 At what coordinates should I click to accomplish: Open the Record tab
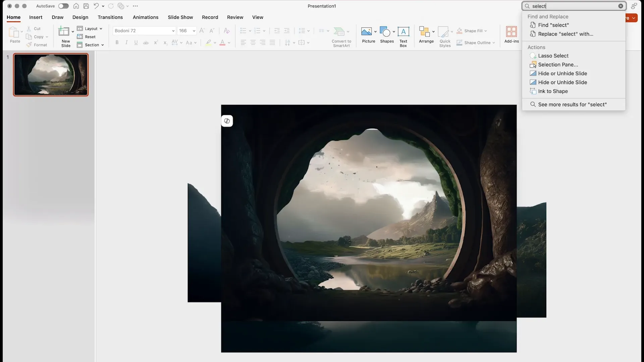pyautogui.click(x=210, y=17)
